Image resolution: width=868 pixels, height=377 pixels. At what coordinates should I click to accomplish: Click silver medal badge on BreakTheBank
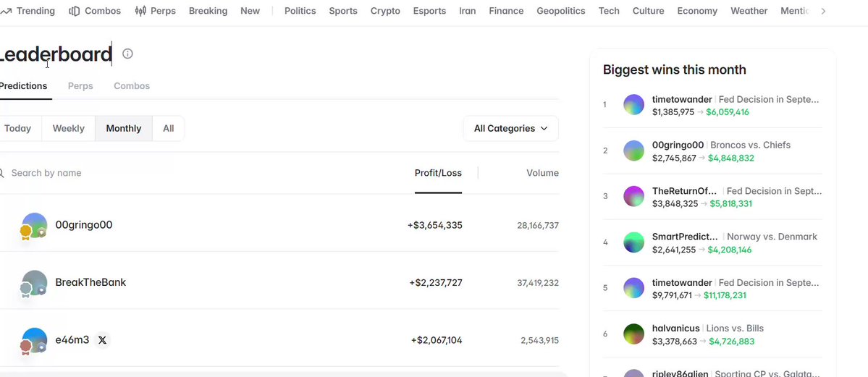[25, 289]
